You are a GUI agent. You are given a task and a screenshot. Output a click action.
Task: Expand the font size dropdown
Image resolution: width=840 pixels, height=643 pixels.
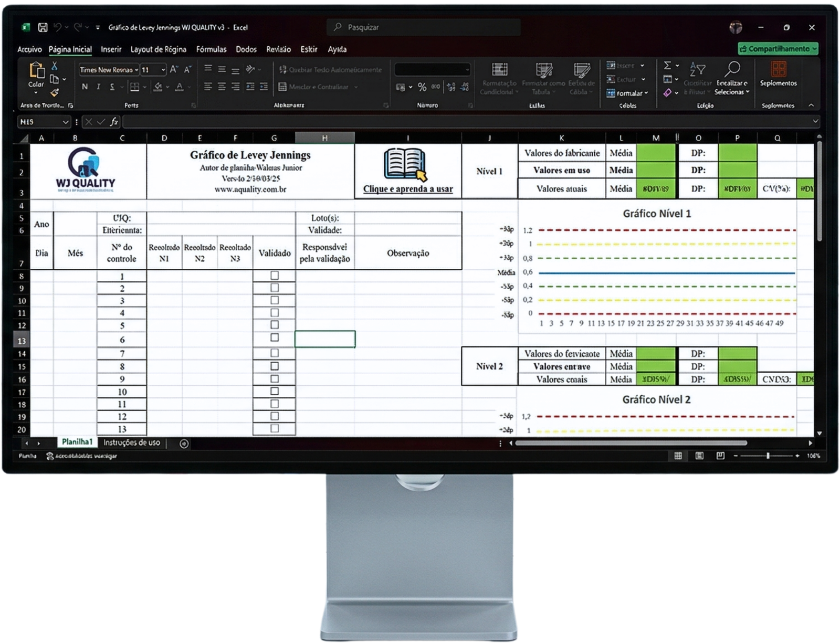point(163,70)
